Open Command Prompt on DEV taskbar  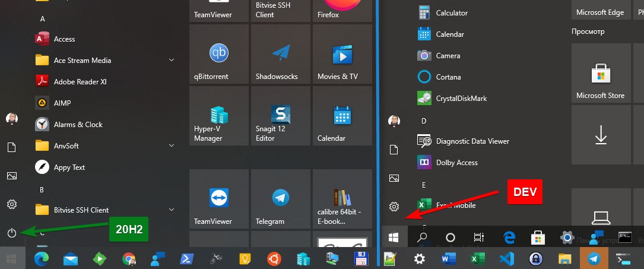[624, 237]
